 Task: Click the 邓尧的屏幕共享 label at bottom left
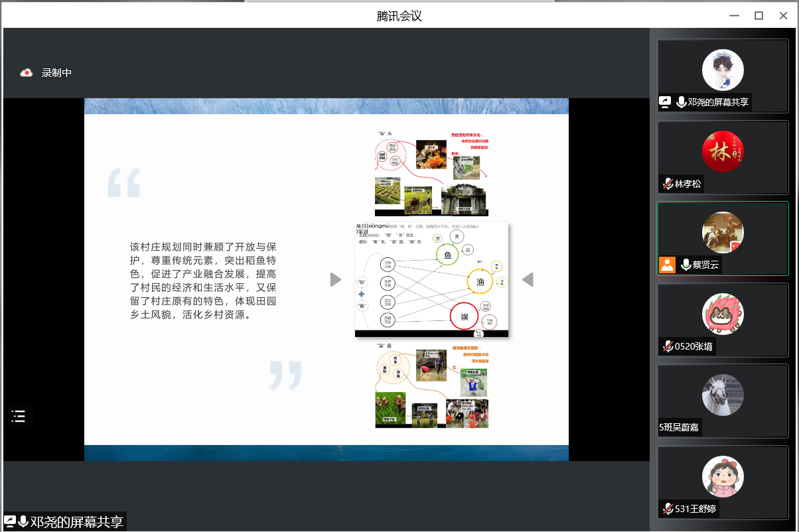point(77,521)
